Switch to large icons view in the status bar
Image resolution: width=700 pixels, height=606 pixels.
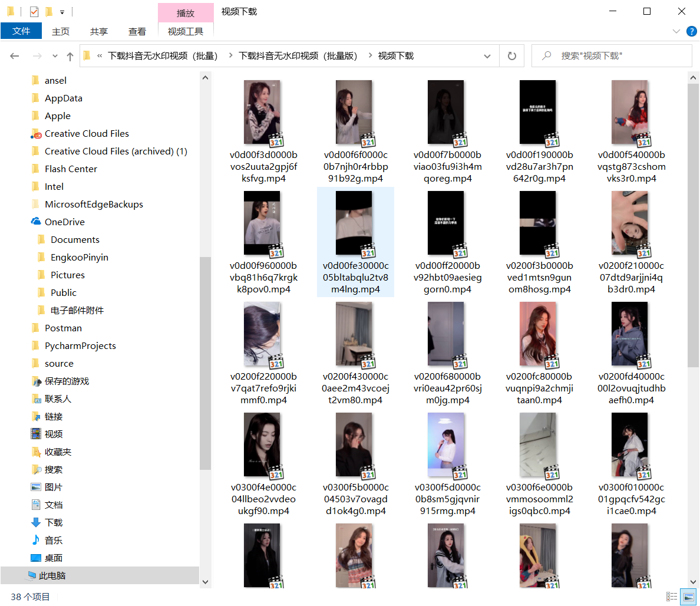[687, 597]
